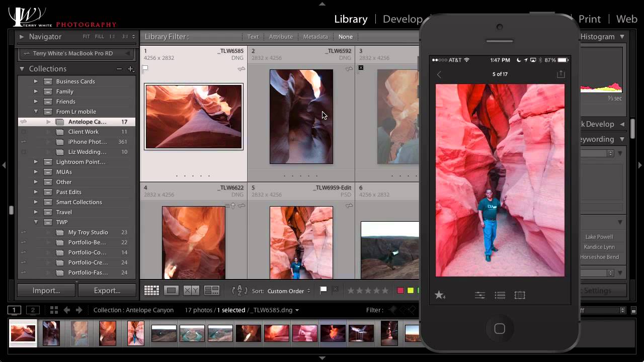Click the Import... button
This screenshot has height=362, width=644.
[46, 291]
